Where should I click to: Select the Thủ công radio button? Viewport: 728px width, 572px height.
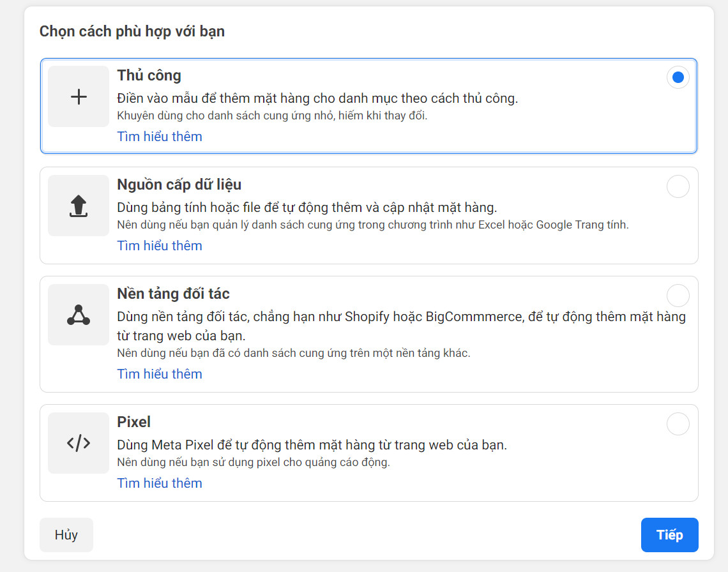pyautogui.click(x=678, y=77)
